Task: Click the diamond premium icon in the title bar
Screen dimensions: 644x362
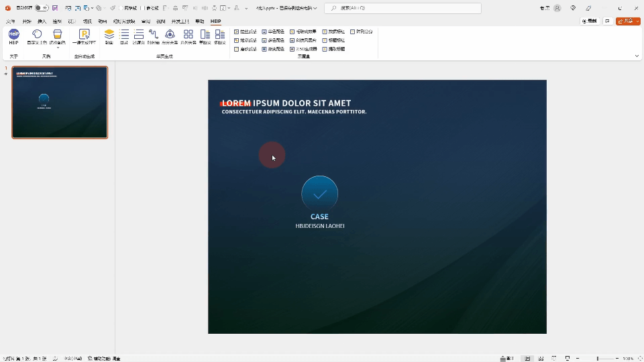Action: 573,8
